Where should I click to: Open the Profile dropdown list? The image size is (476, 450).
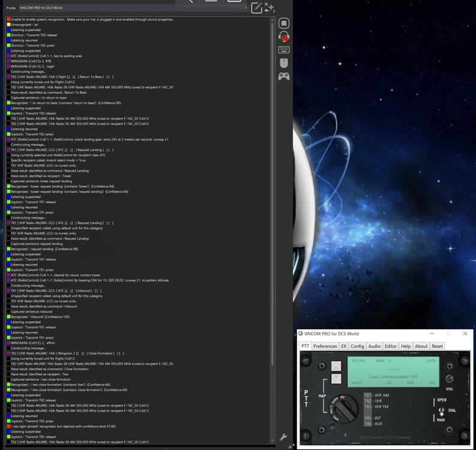tap(246, 8)
